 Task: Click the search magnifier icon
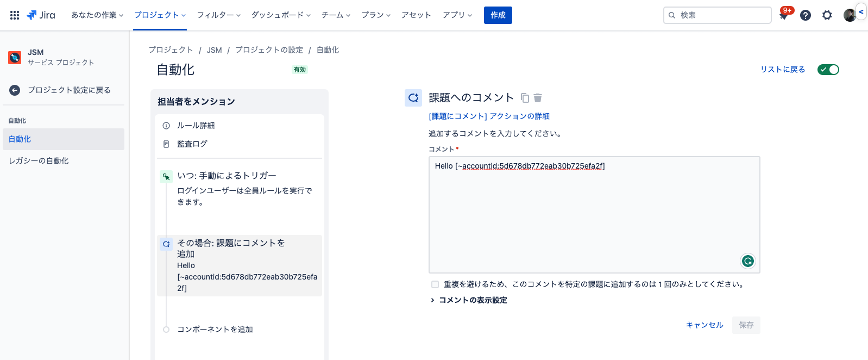point(672,15)
